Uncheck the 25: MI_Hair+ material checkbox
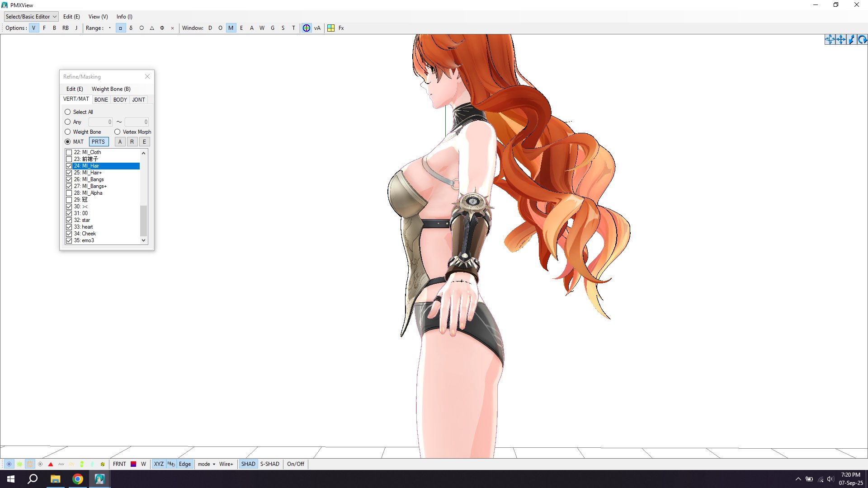The height and width of the screenshot is (488, 868). (x=69, y=173)
